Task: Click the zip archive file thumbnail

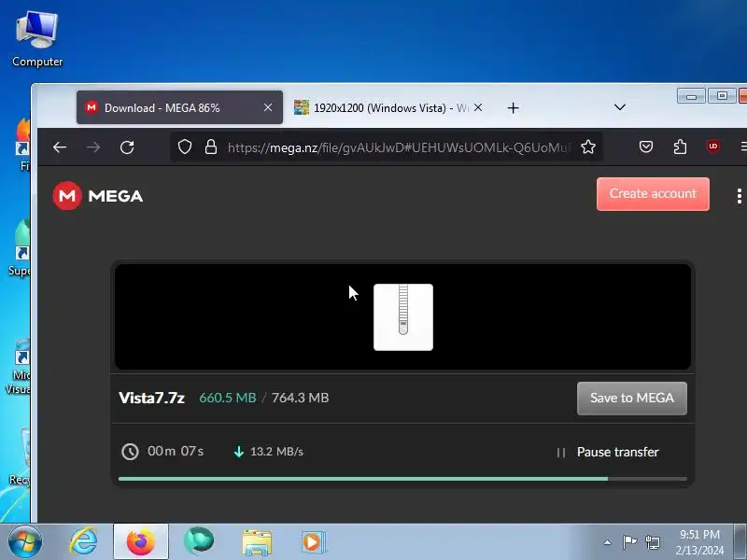Action: [403, 317]
